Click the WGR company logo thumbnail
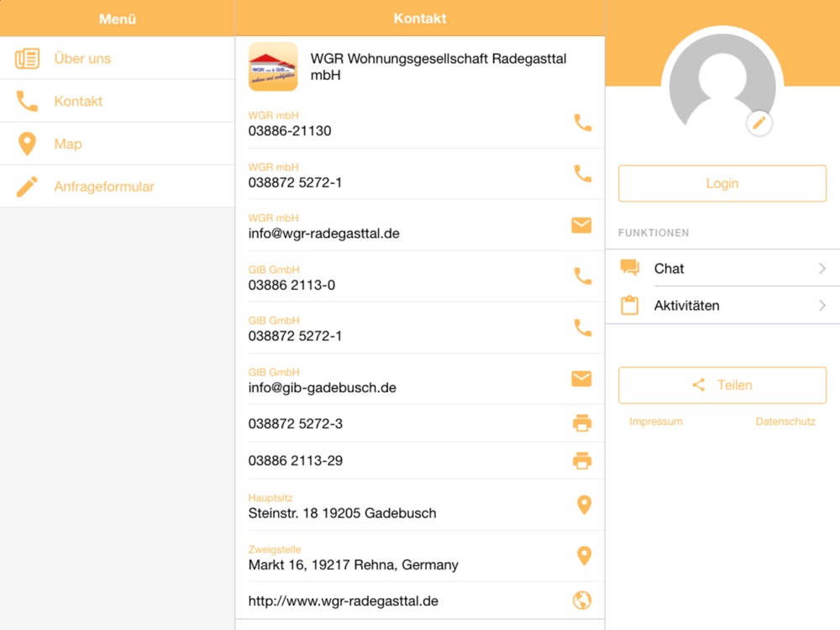The width and height of the screenshot is (840, 630). [x=273, y=66]
